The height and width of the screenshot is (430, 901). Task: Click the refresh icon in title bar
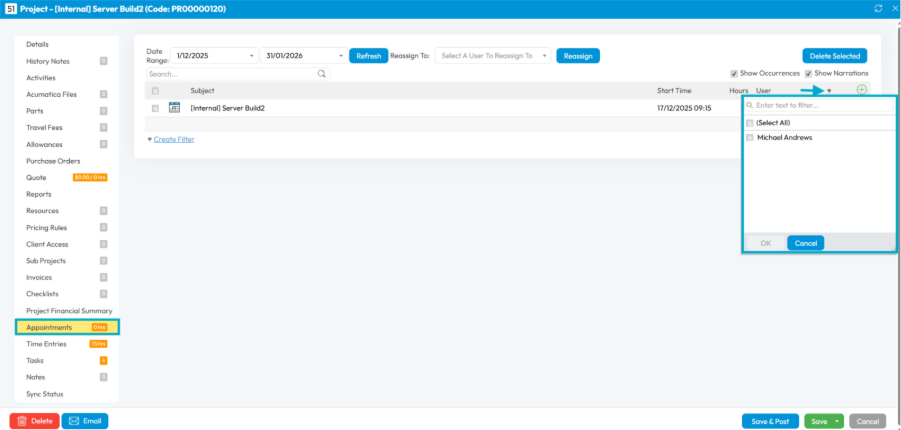(x=876, y=8)
